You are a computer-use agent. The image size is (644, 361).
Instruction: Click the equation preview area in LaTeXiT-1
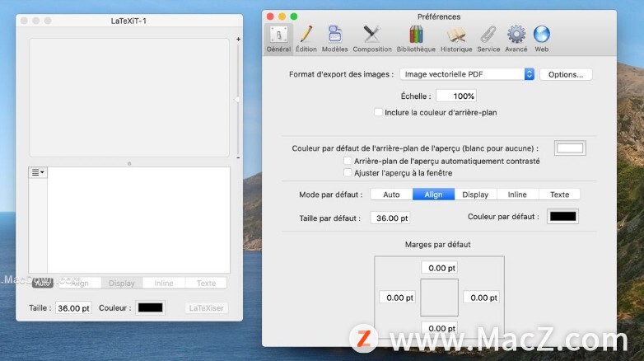coord(129,97)
